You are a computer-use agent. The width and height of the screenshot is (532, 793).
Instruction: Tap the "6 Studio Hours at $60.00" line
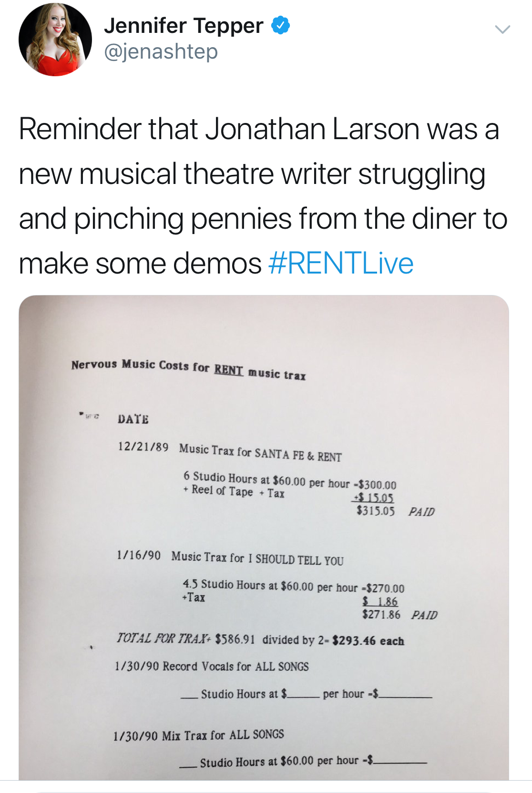pos(244,479)
